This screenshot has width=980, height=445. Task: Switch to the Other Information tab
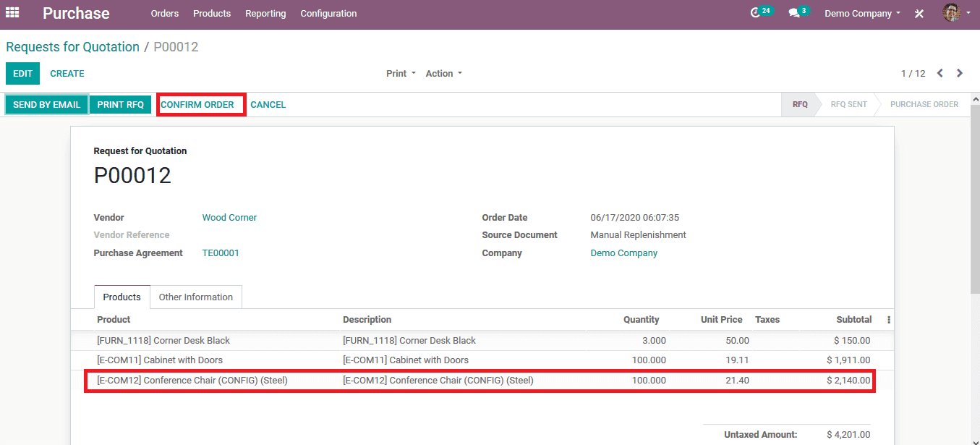tap(196, 297)
